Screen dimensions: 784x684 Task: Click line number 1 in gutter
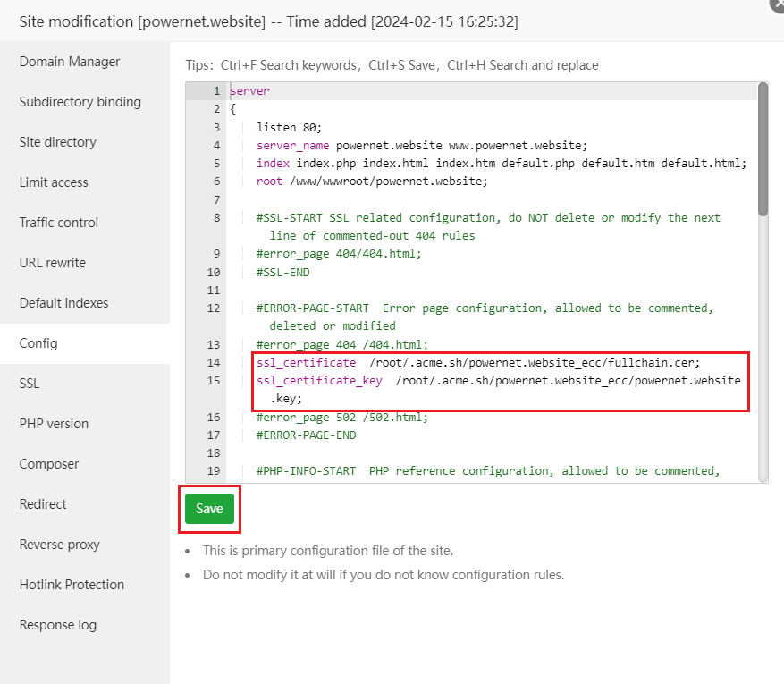(x=215, y=91)
